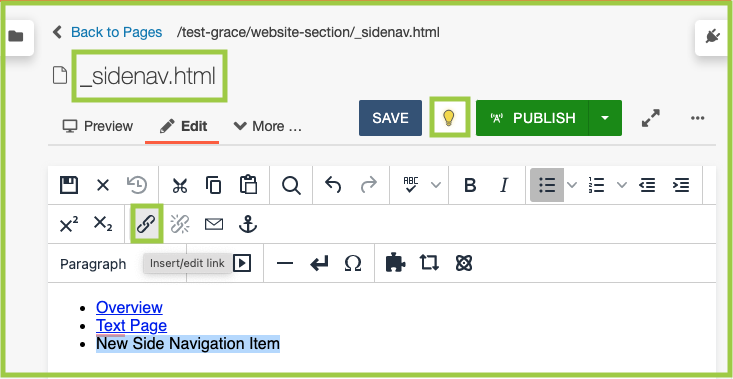Image resolution: width=733 pixels, height=379 pixels.
Task: Click the _sidenav.html page title
Action: (148, 76)
